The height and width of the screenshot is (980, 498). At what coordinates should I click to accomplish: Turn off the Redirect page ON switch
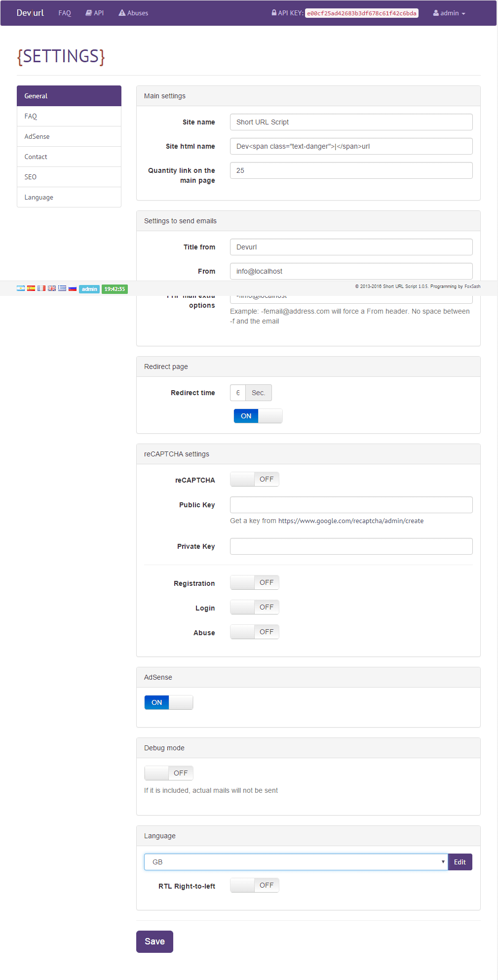pyautogui.click(x=258, y=416)
